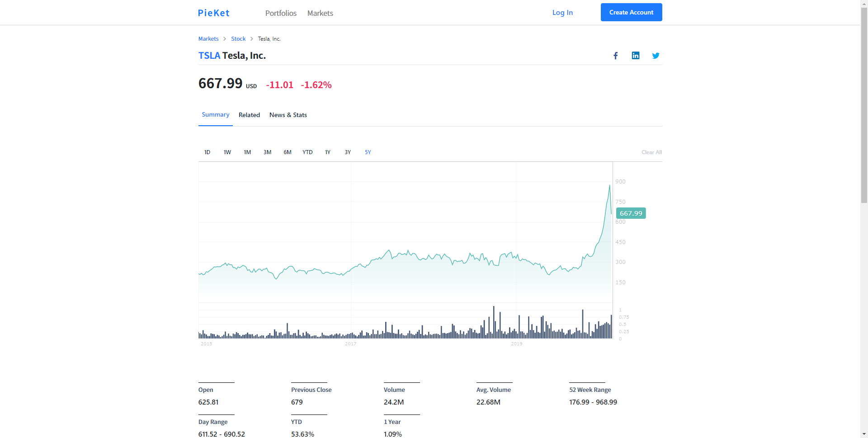Open Markets in top navigation
This screenshot has width=868, height=438.
320,13
